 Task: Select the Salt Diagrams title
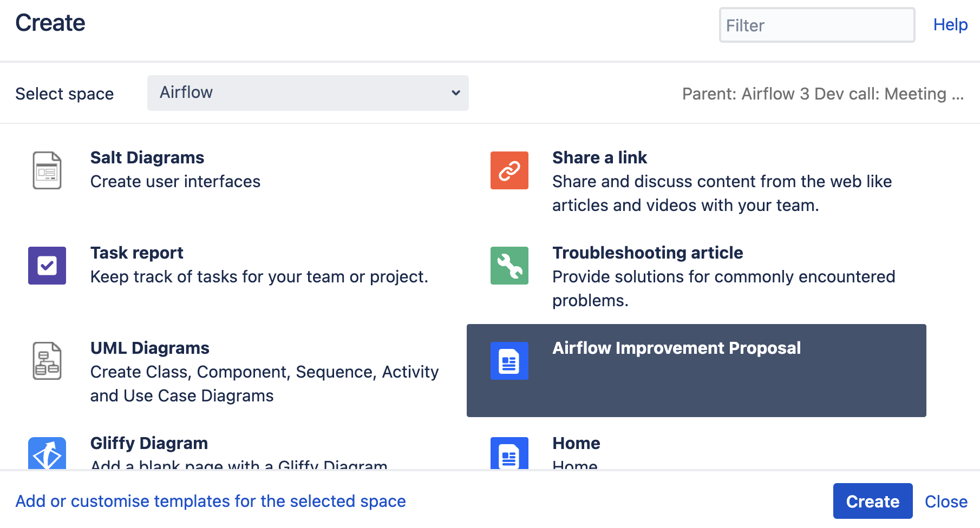click(147, 157)
